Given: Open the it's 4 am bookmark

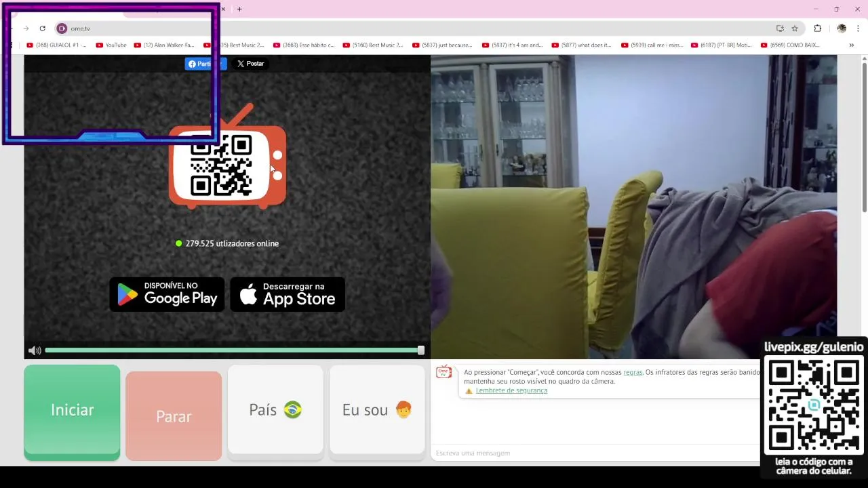Looking at the screenshot, I should pos(513,45).
